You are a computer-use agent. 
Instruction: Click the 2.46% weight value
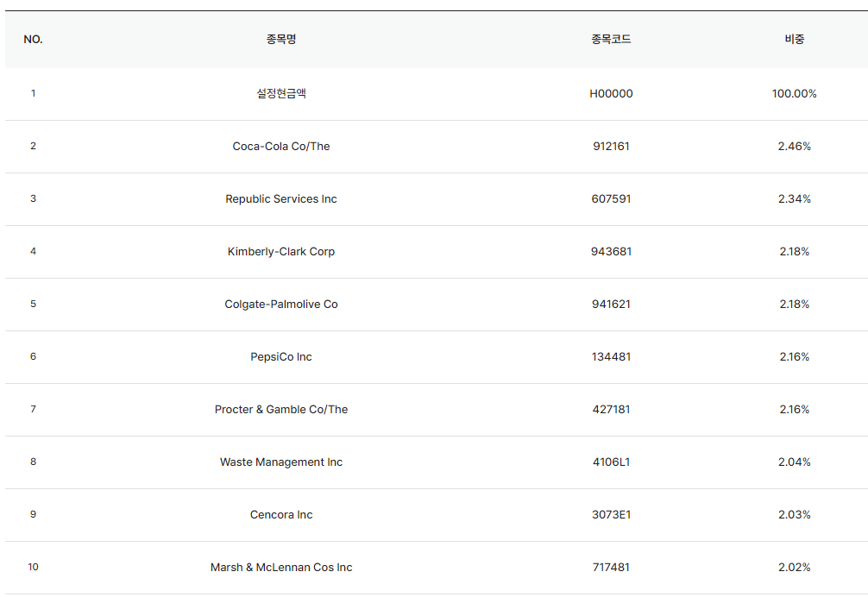click(x=795, y=146)
